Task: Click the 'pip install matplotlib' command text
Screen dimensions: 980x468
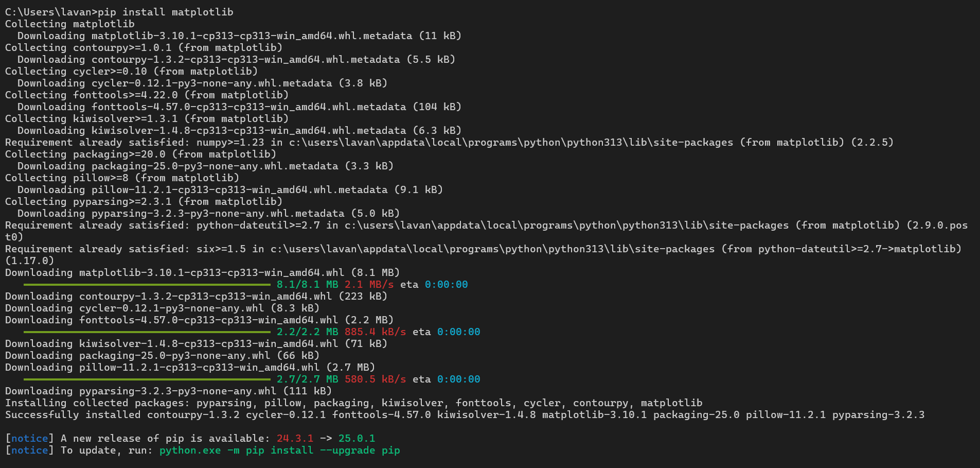Action: (x=166, y=12)
